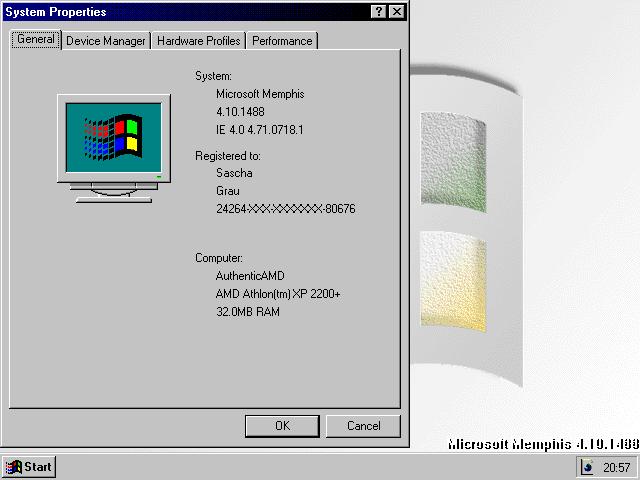The height and width of the screenshot is (480, 640).
Task: Click the registered name 'Sascha'
Action: [x=234, y=173]
